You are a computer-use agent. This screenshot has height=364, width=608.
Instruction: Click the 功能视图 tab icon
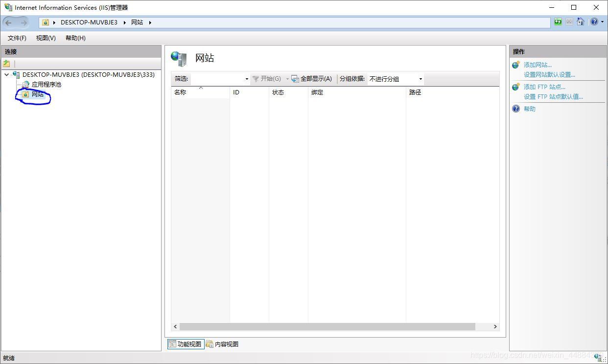click(172, 344)
